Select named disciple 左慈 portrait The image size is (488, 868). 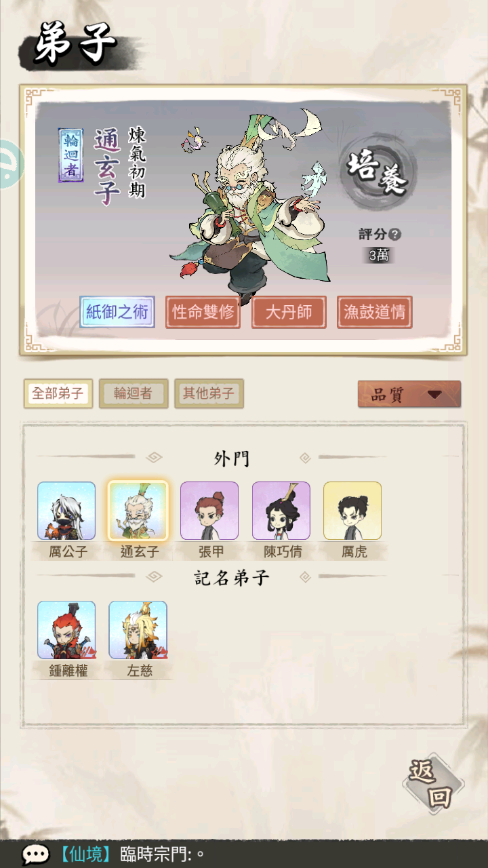click(138, 630)
